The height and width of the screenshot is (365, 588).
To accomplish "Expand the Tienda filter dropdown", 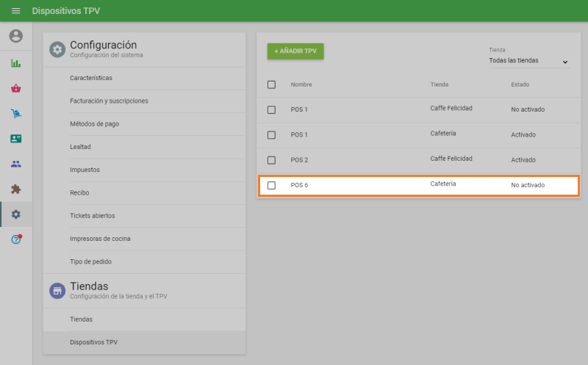I will pyautogui.click(x=528, y=61).
